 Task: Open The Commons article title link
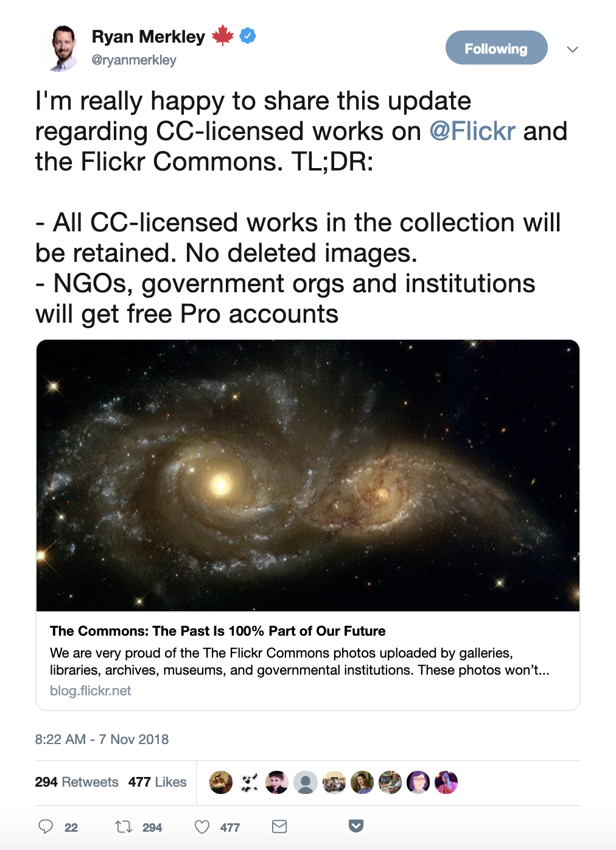pyautogui.click(x=218, y=631)
